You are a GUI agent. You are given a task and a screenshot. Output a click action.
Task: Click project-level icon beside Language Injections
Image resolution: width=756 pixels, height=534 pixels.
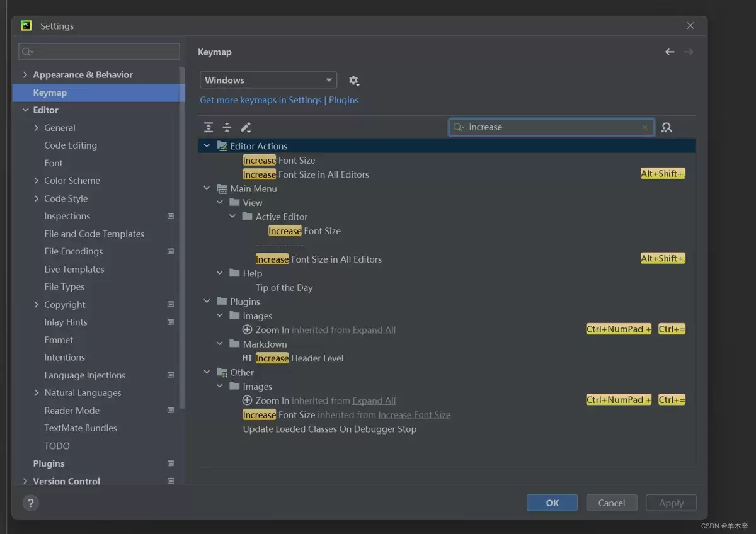tap(170, 375)
